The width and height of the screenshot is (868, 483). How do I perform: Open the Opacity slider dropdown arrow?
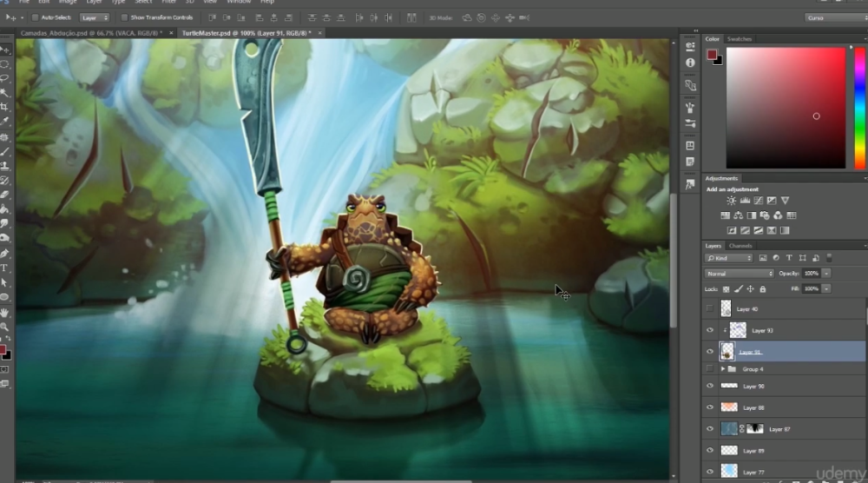826,274
